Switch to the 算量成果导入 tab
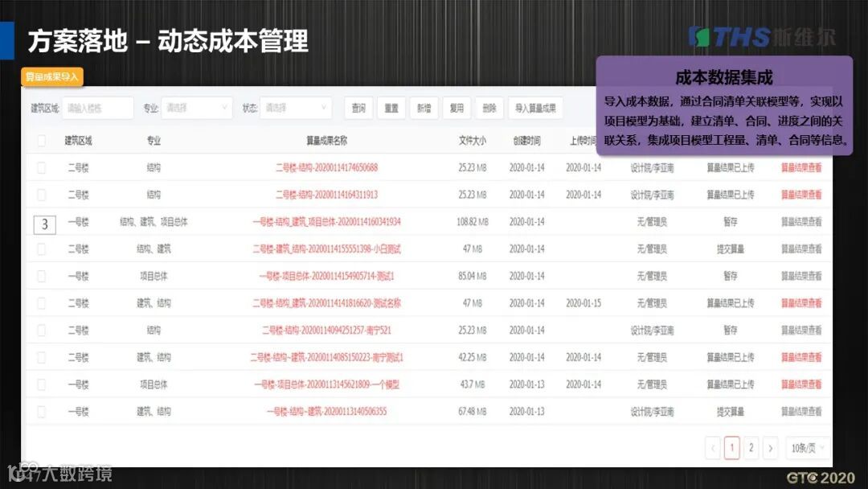The image size is (868, 489). tap(52, 76)
